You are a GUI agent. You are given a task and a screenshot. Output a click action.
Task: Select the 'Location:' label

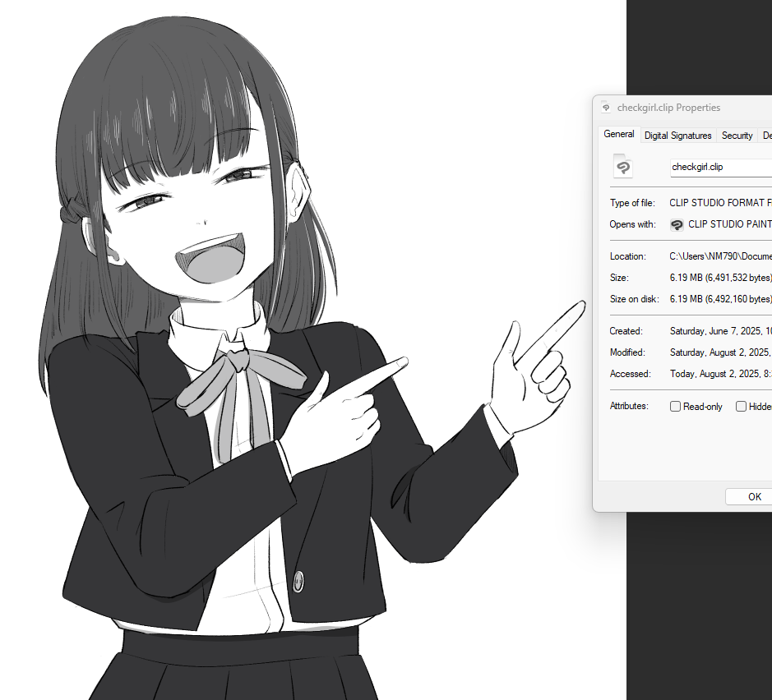point(627,256)
